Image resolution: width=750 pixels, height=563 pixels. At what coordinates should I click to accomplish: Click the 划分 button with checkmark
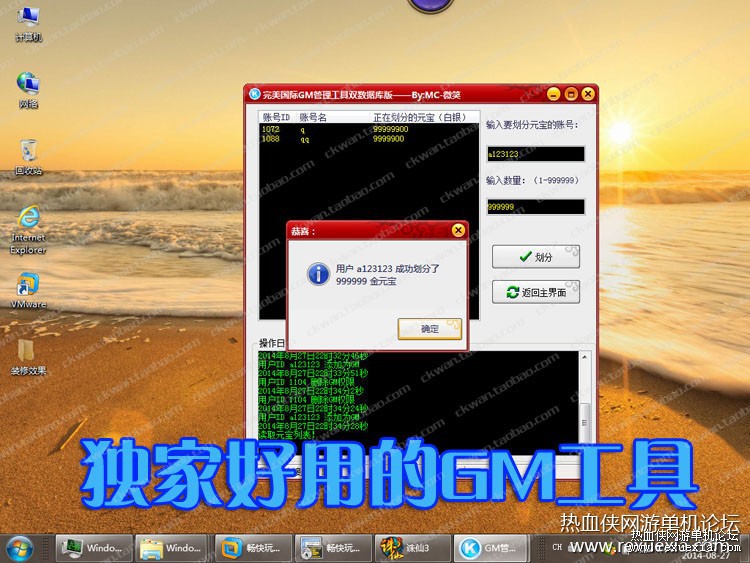coord(536,257)
